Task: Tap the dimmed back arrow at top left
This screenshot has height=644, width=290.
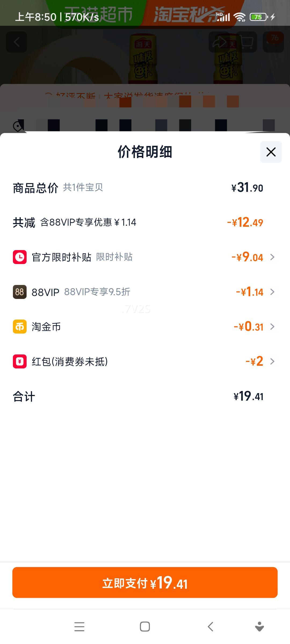Action: pyautogui.click(x=17, y=42)
